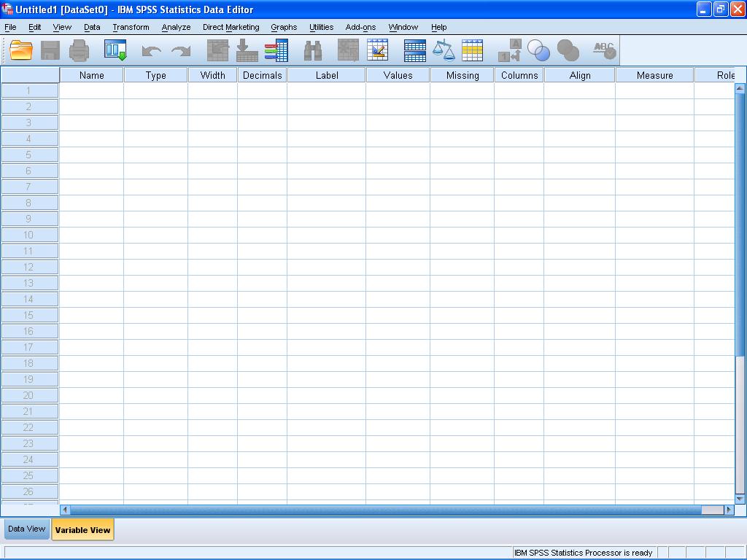Image resolution: width=747 pixels, height=560 pixels.
Task: Click vertical scrollbar down arrow
Action: tap(740, 499)
